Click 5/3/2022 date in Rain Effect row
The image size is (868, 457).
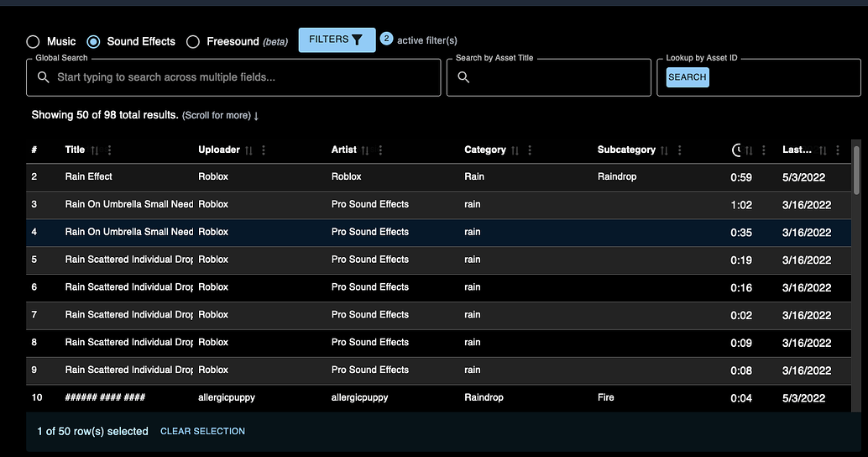[x=804, y=177]
